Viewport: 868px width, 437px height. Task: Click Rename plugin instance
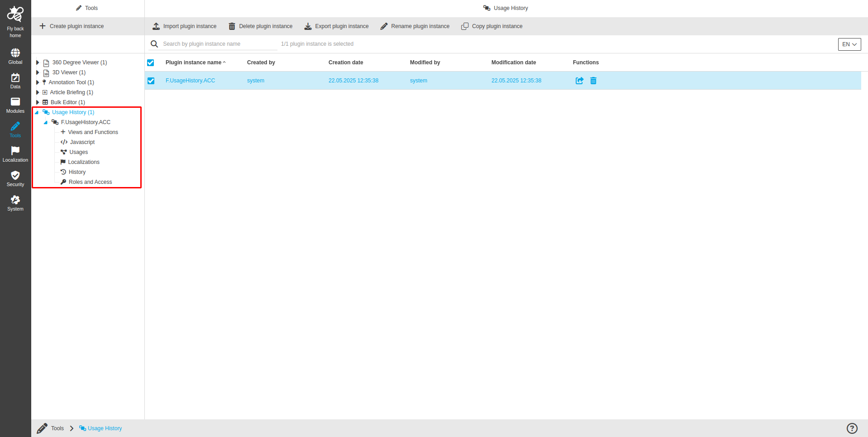coord(415,26)
